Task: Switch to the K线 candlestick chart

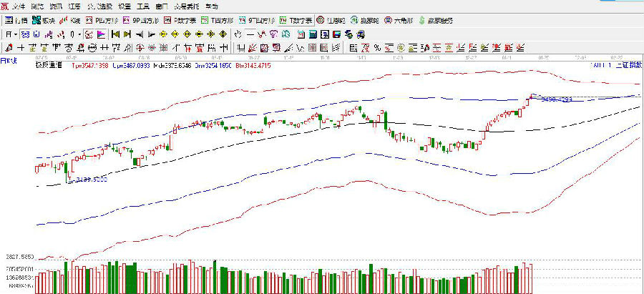Action: coord(72,20)
